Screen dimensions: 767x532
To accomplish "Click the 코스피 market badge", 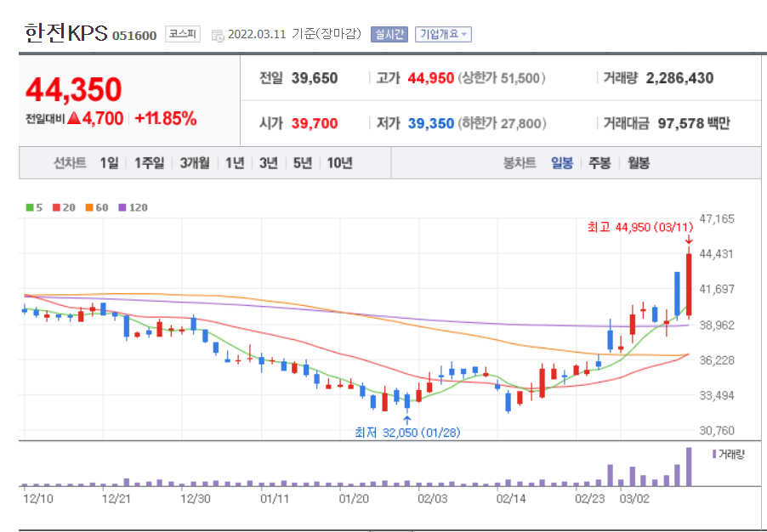I will pos(183,34).
